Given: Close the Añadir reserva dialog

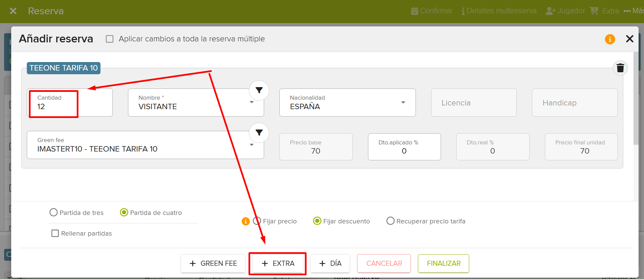Looking at the screenshot, I should click(629, 39).
